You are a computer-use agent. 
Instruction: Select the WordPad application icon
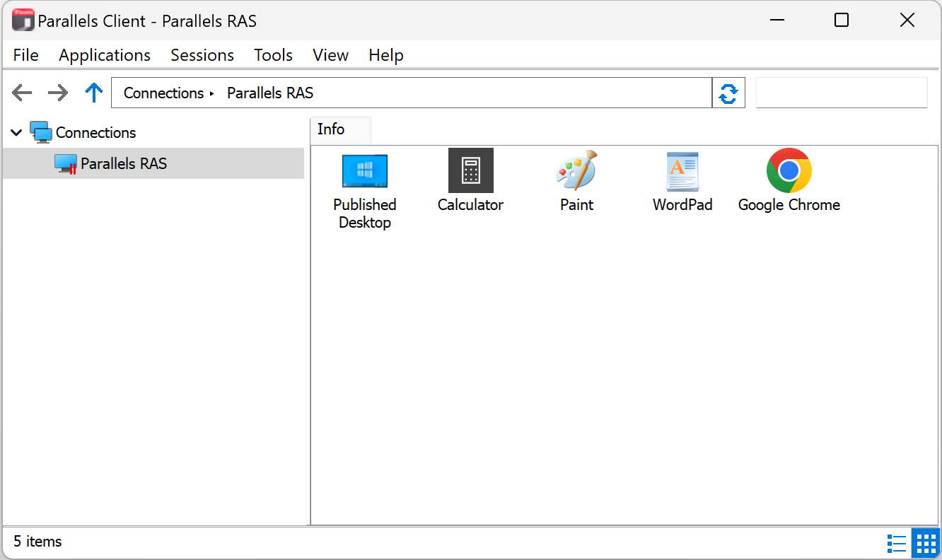(682, 172)
